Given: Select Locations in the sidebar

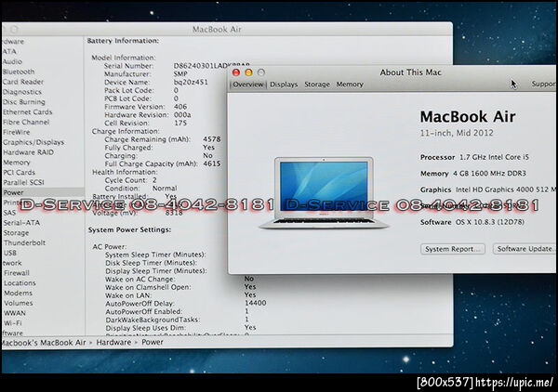Looking at the screenshot, I should point(20,283).
